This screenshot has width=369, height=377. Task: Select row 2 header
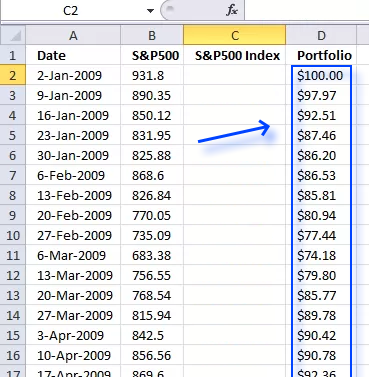tap(13, 75)
